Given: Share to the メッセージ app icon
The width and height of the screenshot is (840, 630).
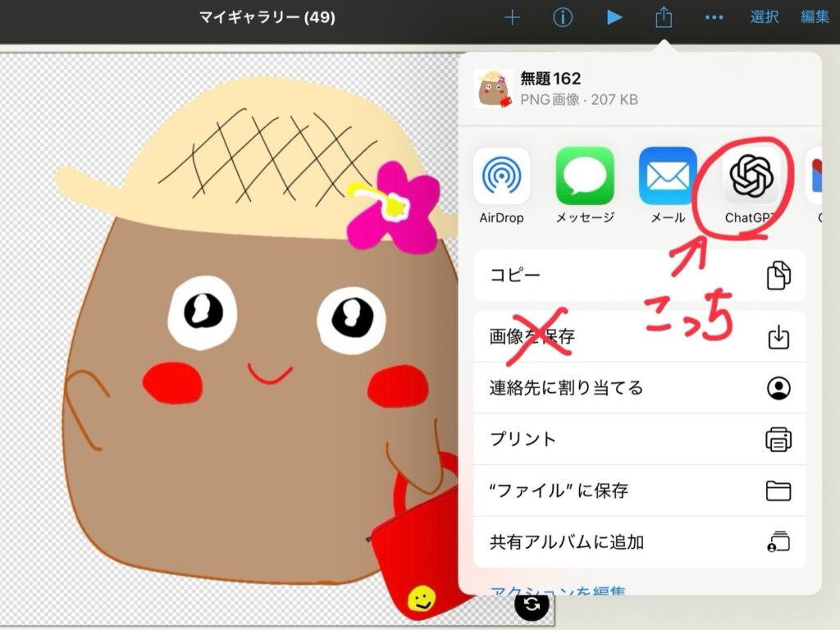Looking at the screenshot, I should [585, 176].
